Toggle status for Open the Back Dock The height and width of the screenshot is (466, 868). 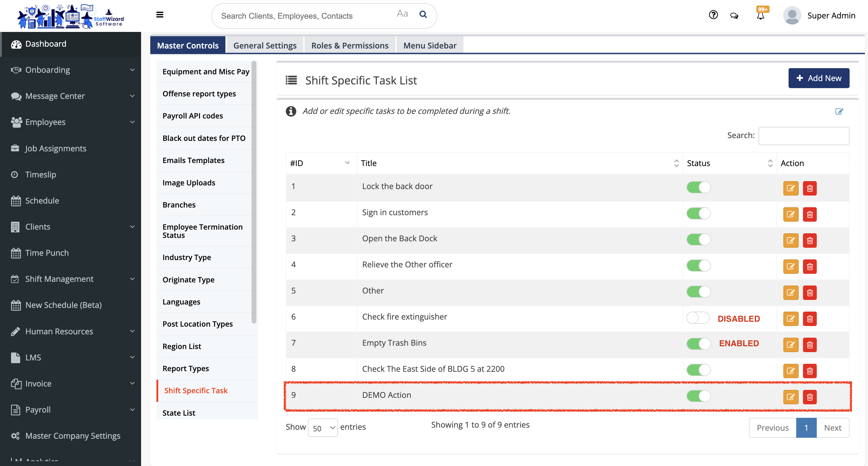[x=698, y=239]
